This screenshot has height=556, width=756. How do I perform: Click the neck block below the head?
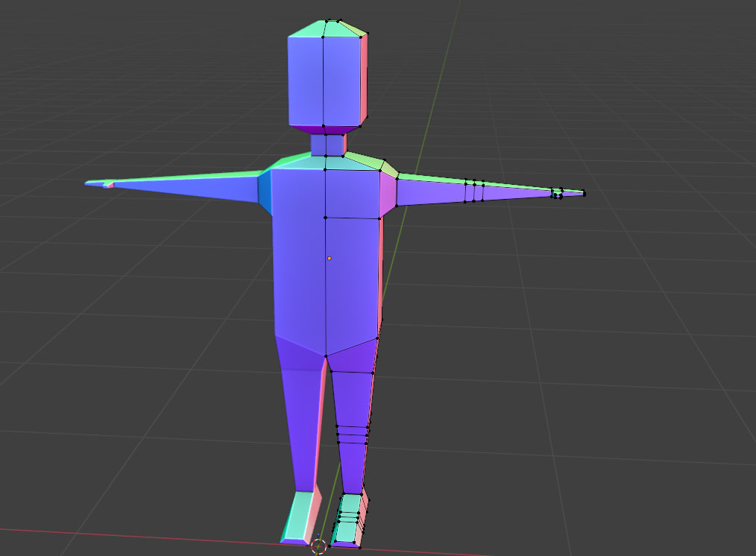(x=327, y=145)
